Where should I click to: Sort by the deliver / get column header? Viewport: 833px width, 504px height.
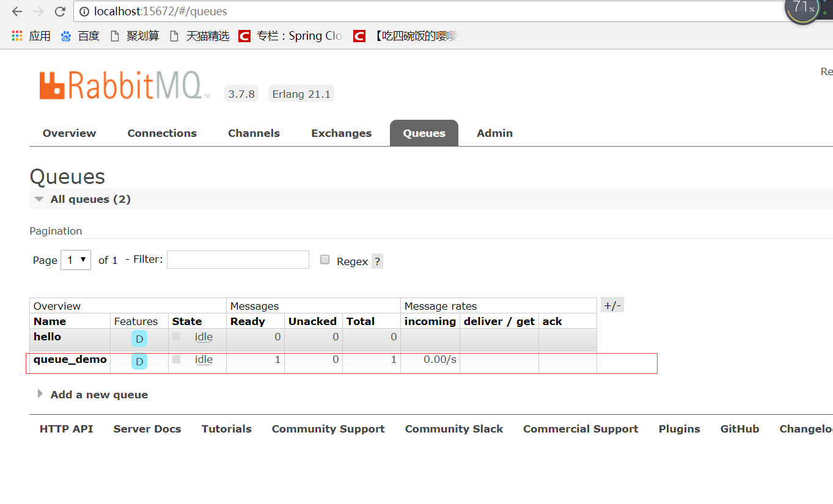point(499,321)
